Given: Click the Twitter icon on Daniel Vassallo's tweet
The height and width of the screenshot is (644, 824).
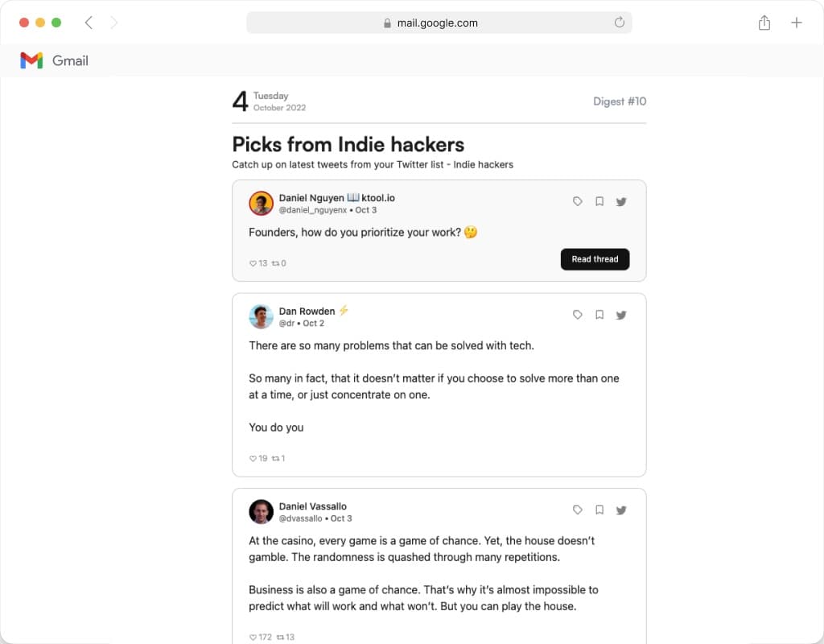Looking at the screenshot, I should tap(621, 510).
